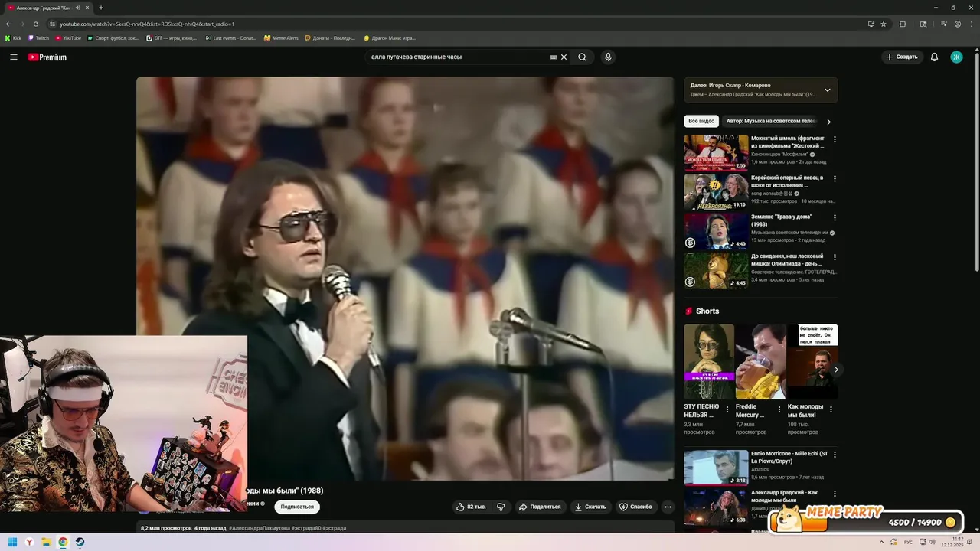Click the #эстрада80 hashtag link
The height and width of the screenshot is (551, 980).
[x=306, y=528]
